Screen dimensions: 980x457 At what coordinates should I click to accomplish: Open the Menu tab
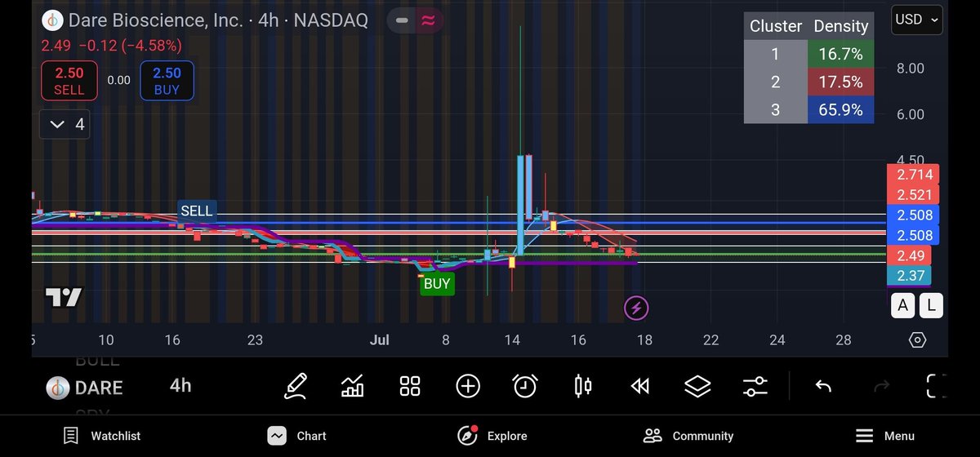pos(885,436)
